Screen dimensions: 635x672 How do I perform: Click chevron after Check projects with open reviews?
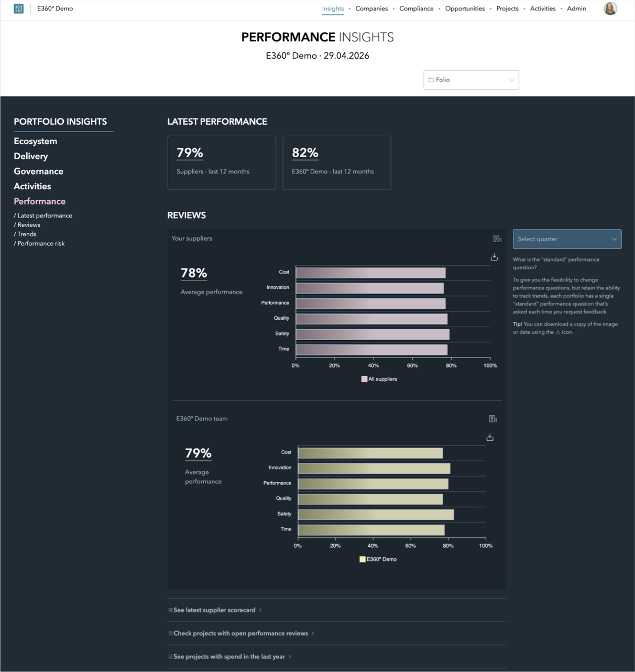[x=313, y=633]
